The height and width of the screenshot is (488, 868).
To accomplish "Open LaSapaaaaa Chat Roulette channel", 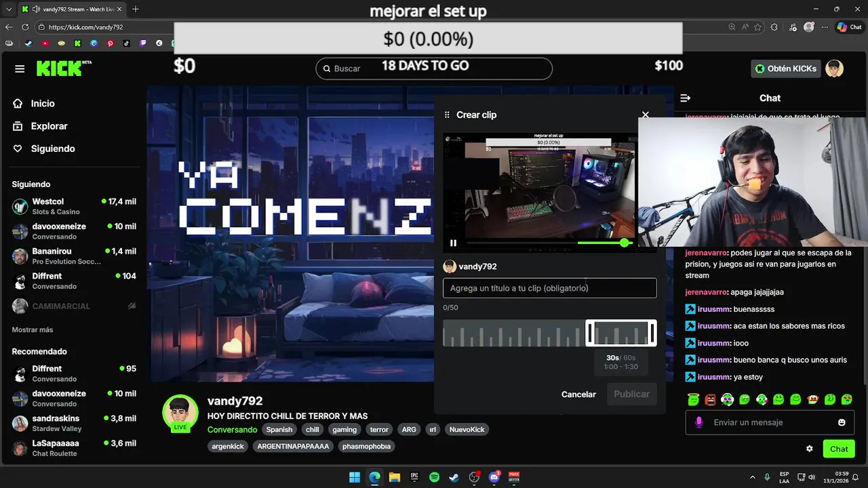I will click(73, 448).
